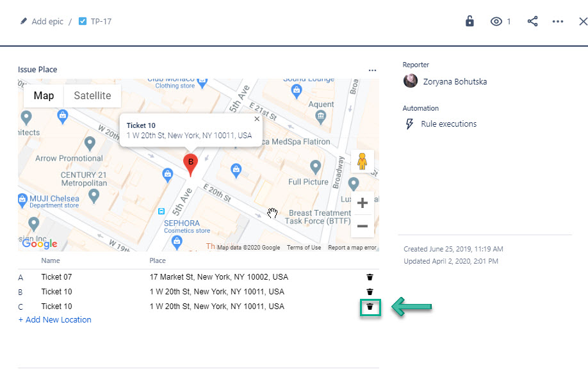This screenshot has height=375, width=588.
Task: Select the Map view tab
Action: click(44, 96)
